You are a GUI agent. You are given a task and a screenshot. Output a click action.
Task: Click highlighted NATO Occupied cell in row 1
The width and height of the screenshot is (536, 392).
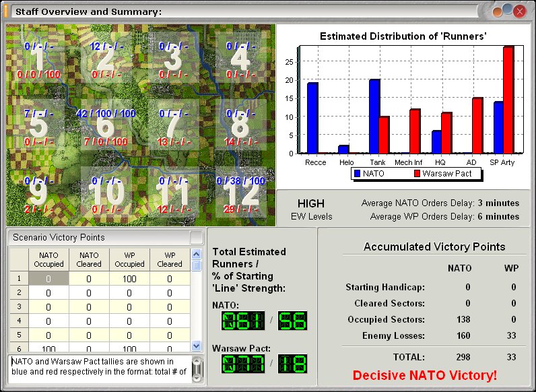coord(48,278)
